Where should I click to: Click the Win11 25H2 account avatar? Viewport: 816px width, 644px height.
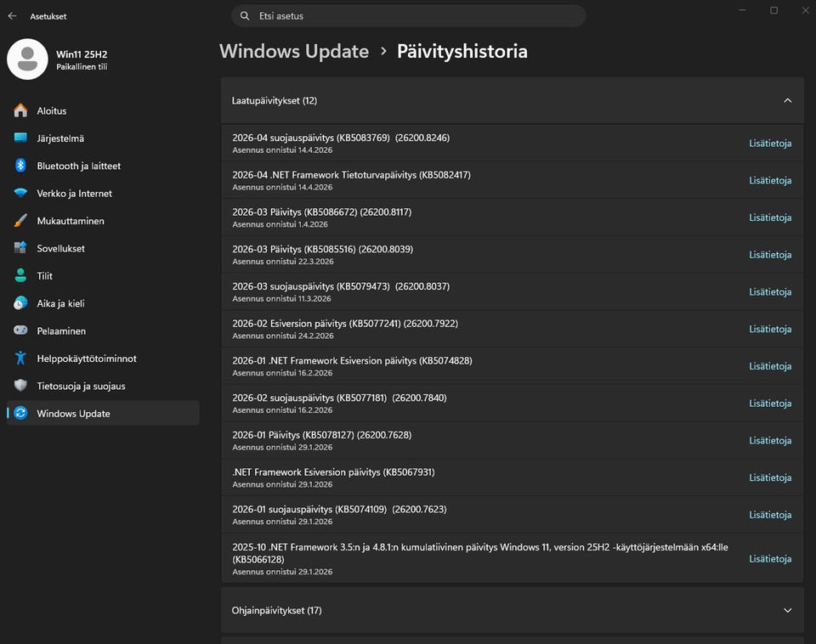pyautogui.click(x=27, y=59)
